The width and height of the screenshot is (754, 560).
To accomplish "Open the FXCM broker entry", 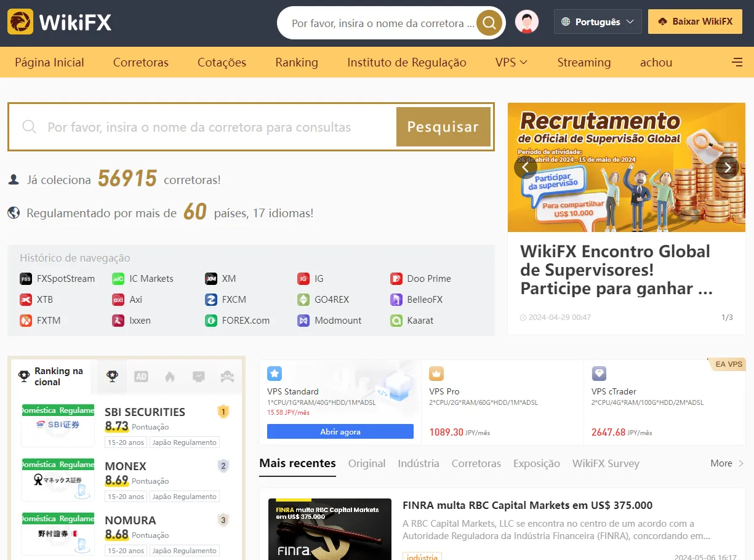I will click(225, 300).
